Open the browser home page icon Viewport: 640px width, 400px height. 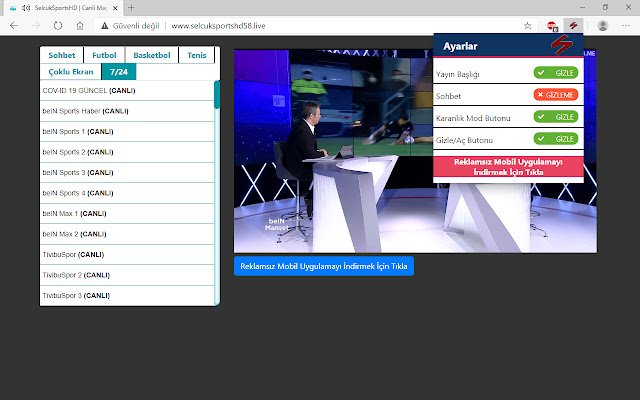pyautogui.click(x=80, y=26)
